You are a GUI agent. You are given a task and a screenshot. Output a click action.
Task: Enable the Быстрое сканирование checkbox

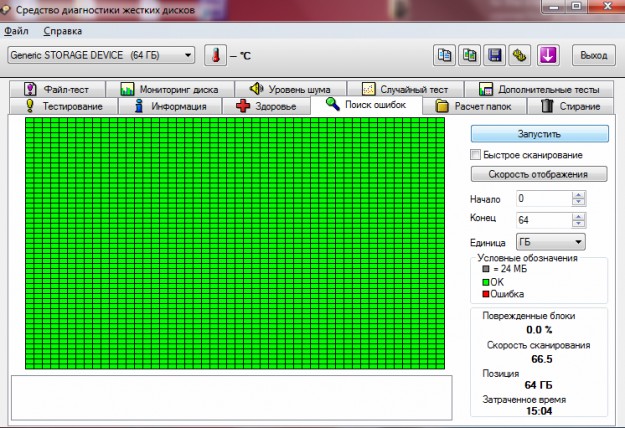coord(476,155)
